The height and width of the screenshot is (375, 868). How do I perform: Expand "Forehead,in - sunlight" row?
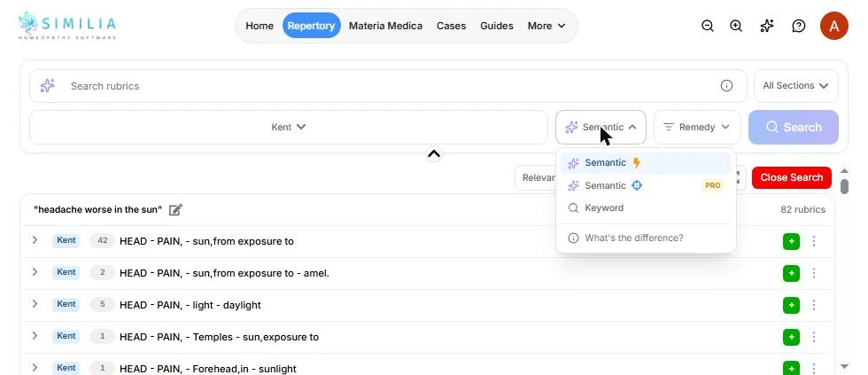click(35, 367)
